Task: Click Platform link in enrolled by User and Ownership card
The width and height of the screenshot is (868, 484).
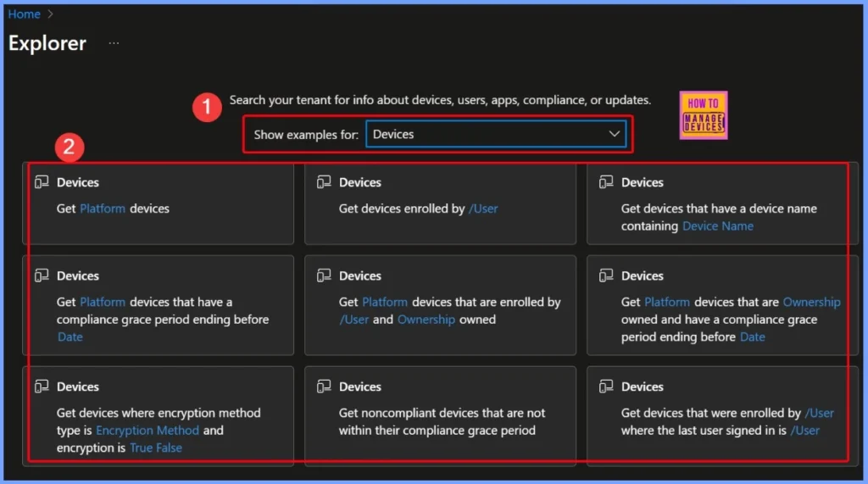Action: pyautogui.click(x=385, y=303)
